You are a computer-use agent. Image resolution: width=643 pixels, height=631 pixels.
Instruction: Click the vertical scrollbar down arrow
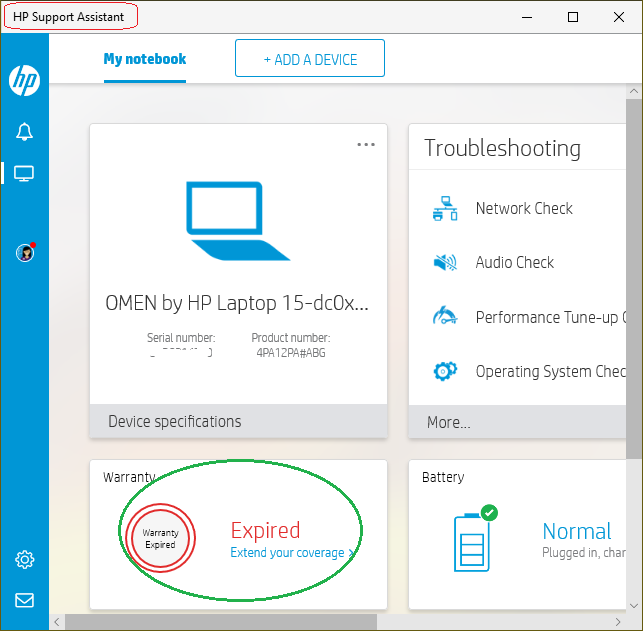pyautogui.click(x=634, y=606)
